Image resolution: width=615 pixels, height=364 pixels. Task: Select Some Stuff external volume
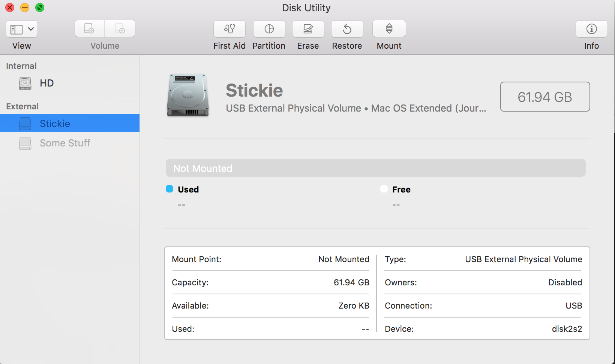65,143
